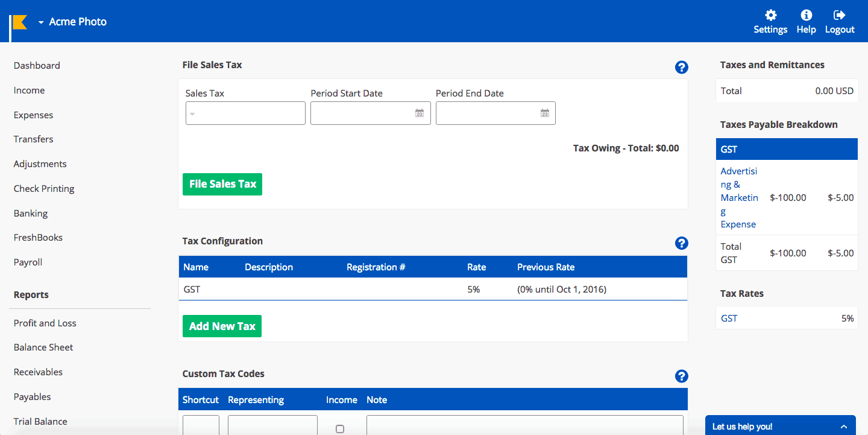868x435 pixels.
Task: Open the Receivables report
Action: pyautogui.click(x=38, y=372)
